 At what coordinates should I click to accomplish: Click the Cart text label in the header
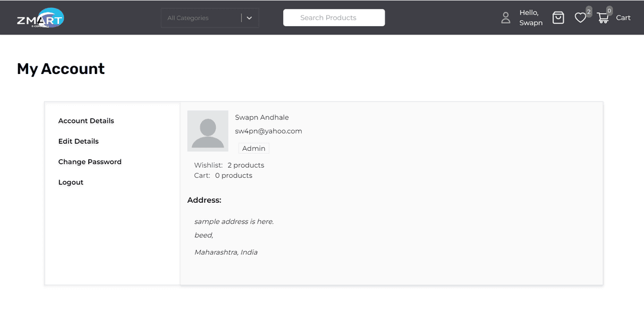click(x=623, y=18)
